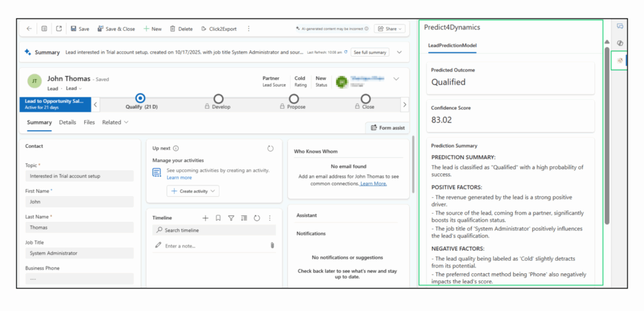644x311 pixels.
Task: Click Predict4Dynamics panel scrollbar thumb
Action: [x=607, y=136]
